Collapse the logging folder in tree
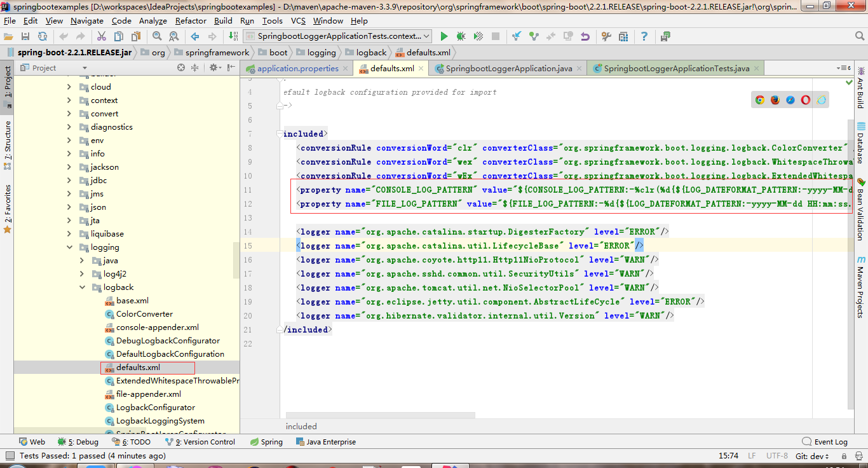Image resolution: width=868 pixels, height=468 pixels. pos(69,247)
